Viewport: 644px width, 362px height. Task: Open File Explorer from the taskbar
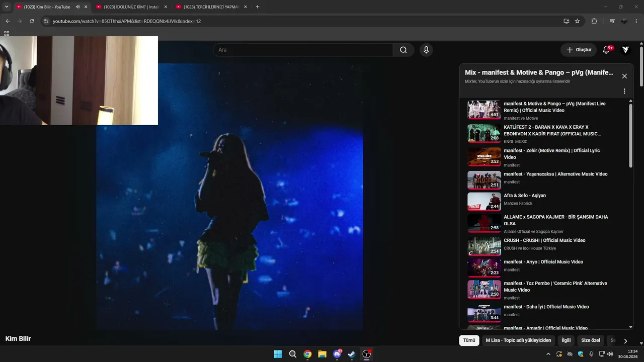click(x=322, y=354)
